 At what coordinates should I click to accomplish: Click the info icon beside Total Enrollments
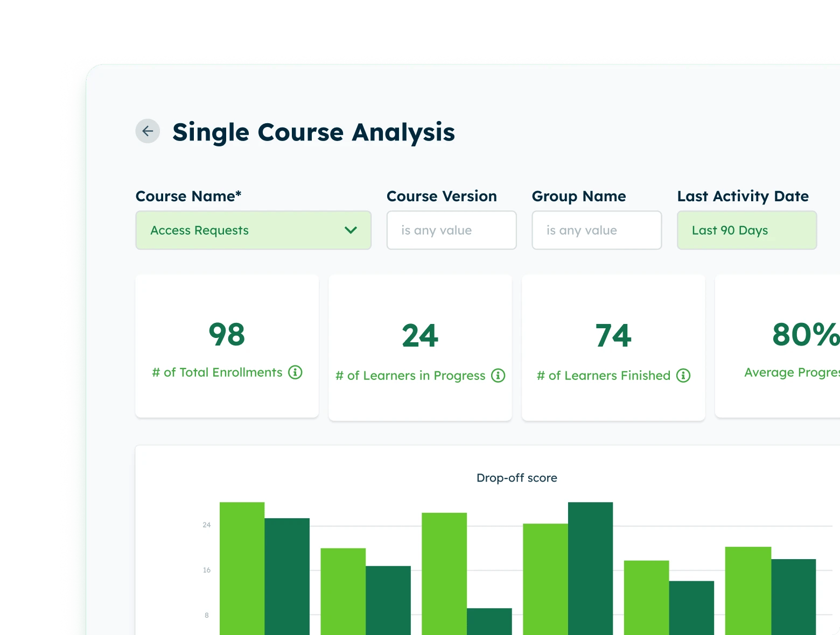[295, 372]
